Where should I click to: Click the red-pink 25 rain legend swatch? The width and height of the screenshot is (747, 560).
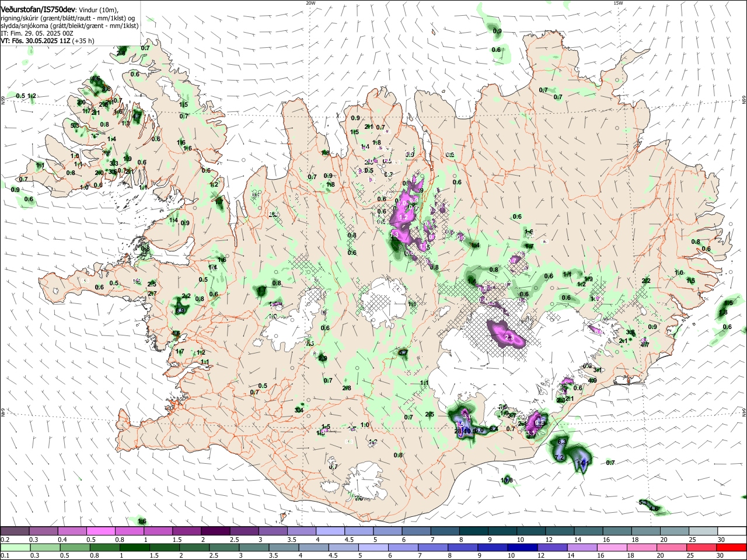[700, 547]
